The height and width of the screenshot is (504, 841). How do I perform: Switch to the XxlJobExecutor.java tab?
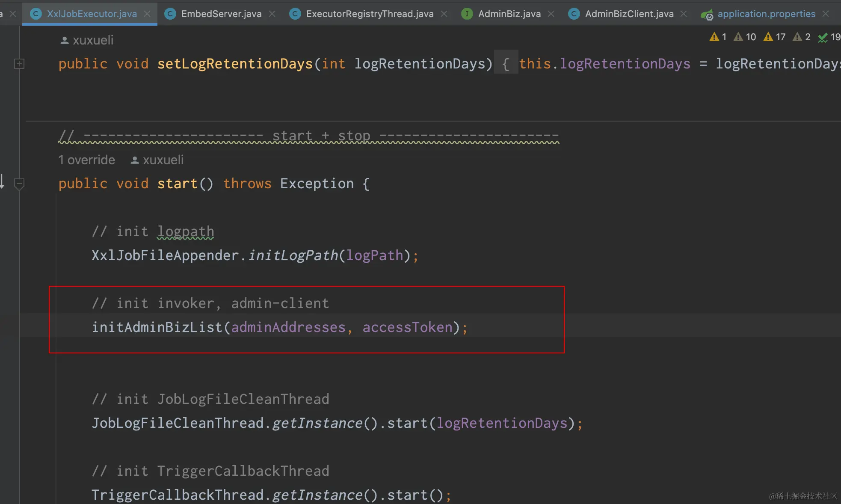(92, 14)
